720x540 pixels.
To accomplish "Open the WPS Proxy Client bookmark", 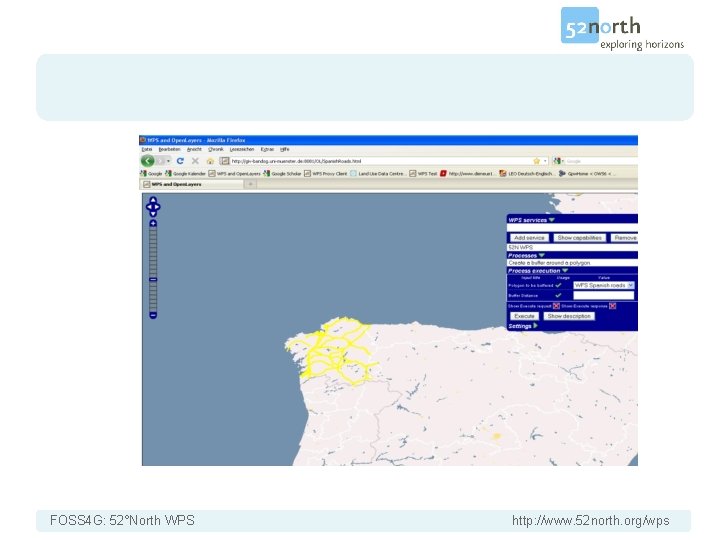I will click(326, 174).
